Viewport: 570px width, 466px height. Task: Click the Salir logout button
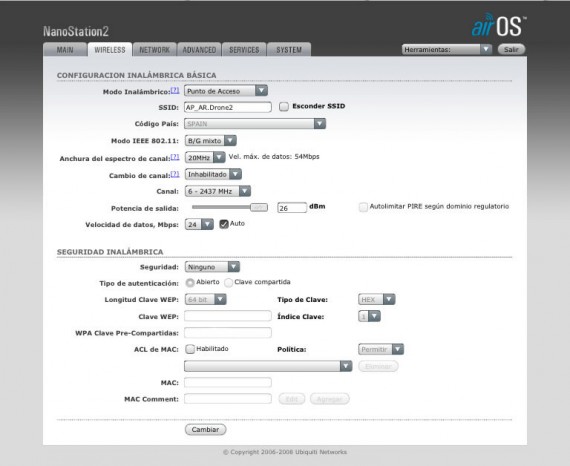coord(511,49)
